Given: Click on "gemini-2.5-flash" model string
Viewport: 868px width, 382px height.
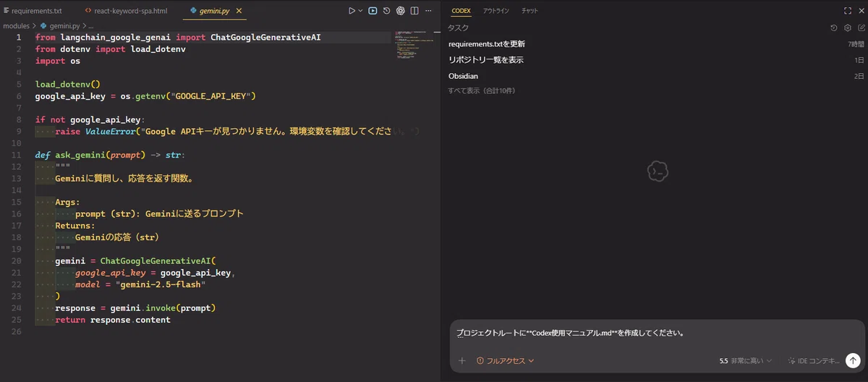Looking at the screenshot, I should coord(161,284).
